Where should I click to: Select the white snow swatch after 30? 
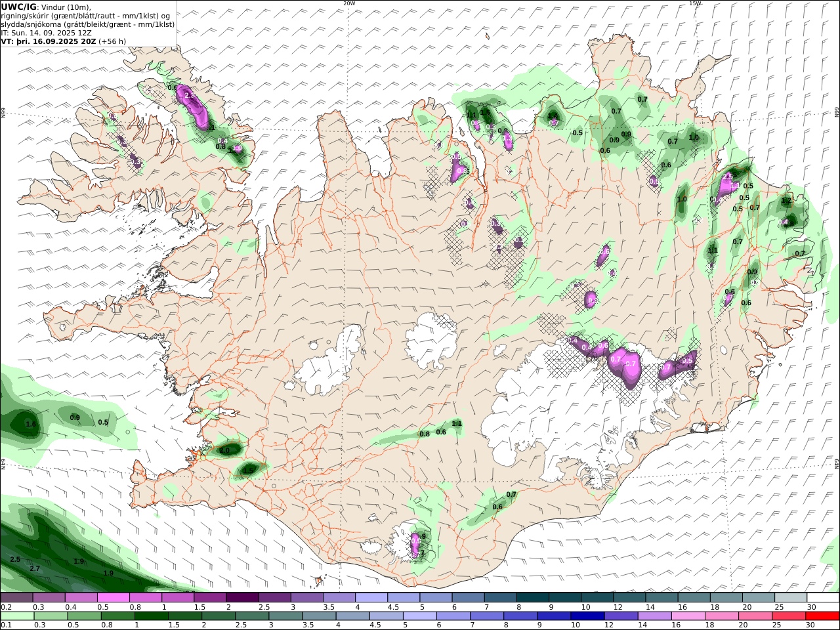[x=822, y=598]
